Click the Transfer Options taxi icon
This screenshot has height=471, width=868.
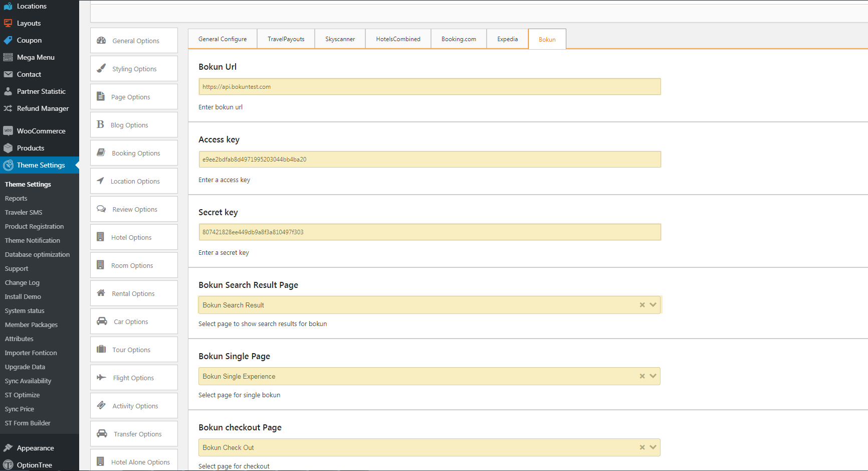pos(102,433)
